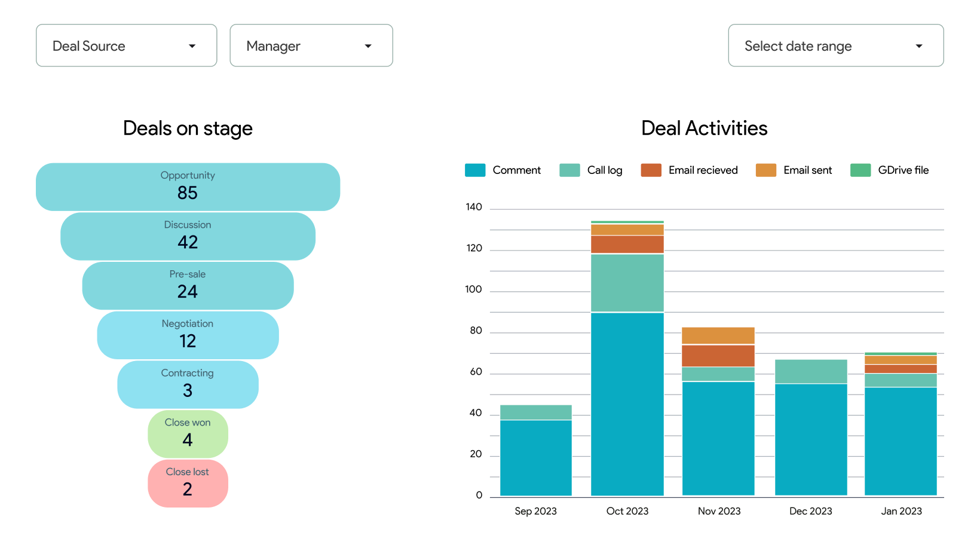Click the Jan 2023 axis label
This screenshot has width=980, height=538.
tap(901, 511)
